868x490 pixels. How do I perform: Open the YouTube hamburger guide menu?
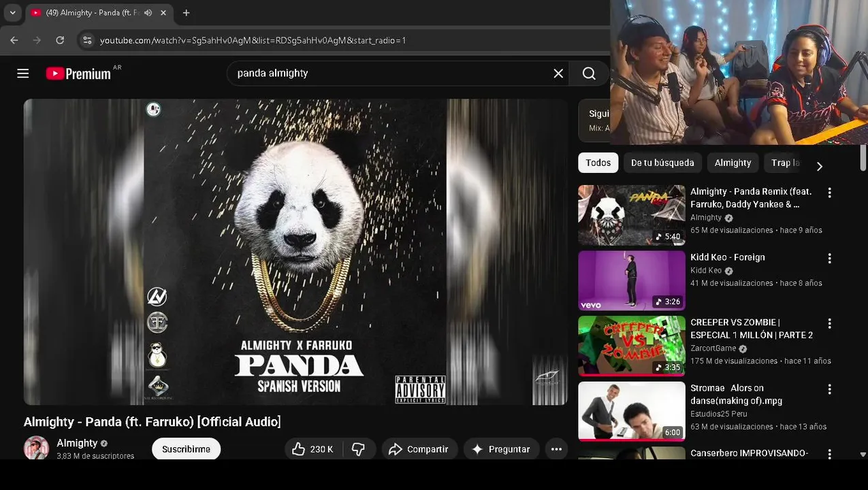[x=22, y=73]
